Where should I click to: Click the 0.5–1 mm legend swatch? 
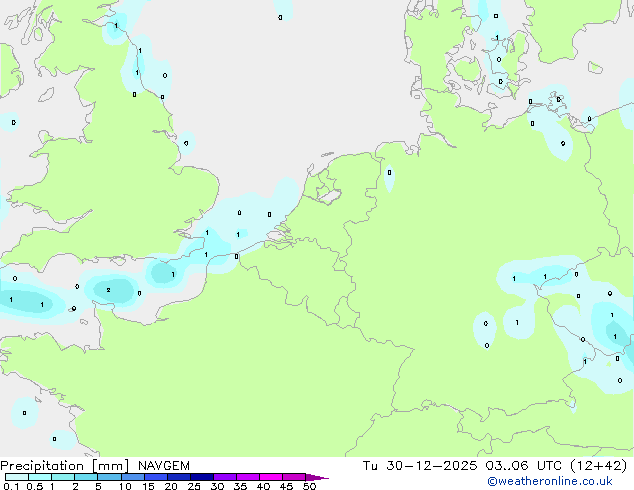40,477
